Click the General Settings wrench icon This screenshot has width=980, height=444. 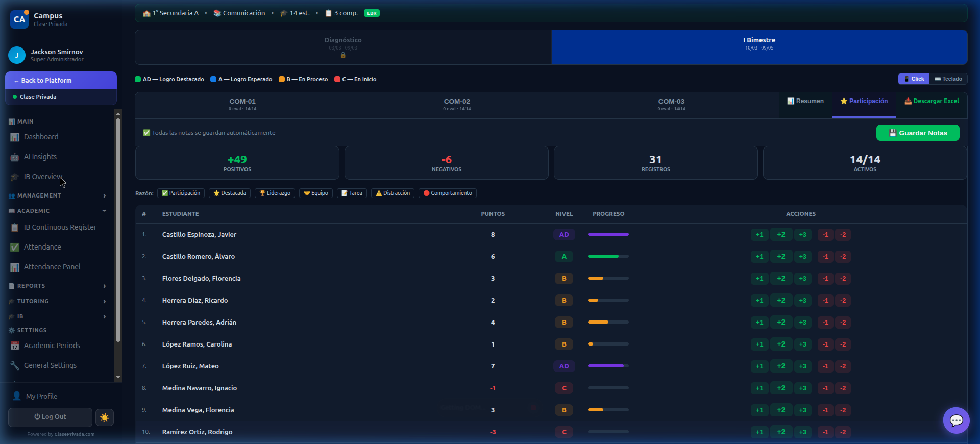[15, 365]
